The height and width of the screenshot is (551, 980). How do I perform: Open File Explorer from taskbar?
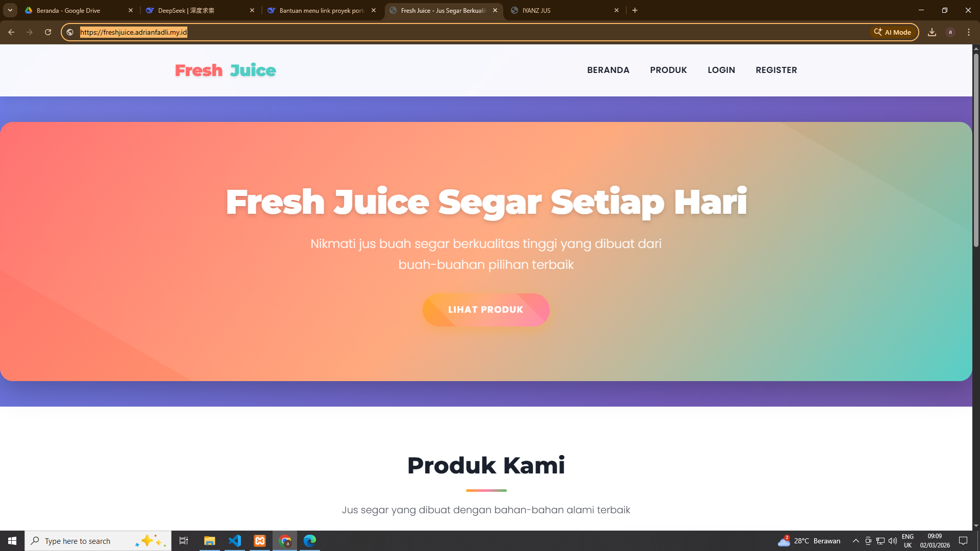(210, 541)
